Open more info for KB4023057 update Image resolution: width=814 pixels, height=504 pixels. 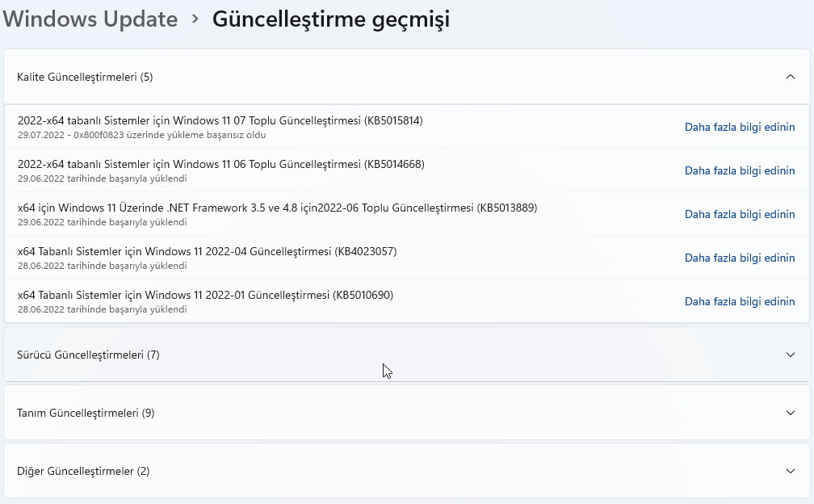click(739, 258)
